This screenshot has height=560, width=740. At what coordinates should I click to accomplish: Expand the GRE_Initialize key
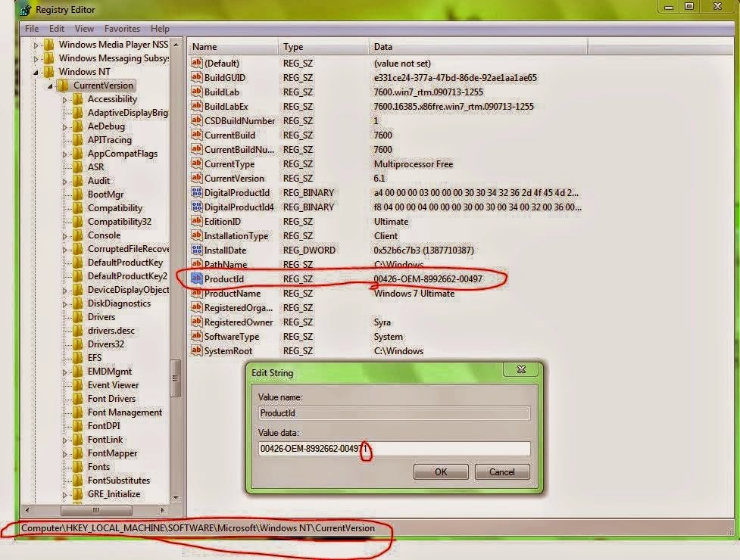(x=65, y=495)
